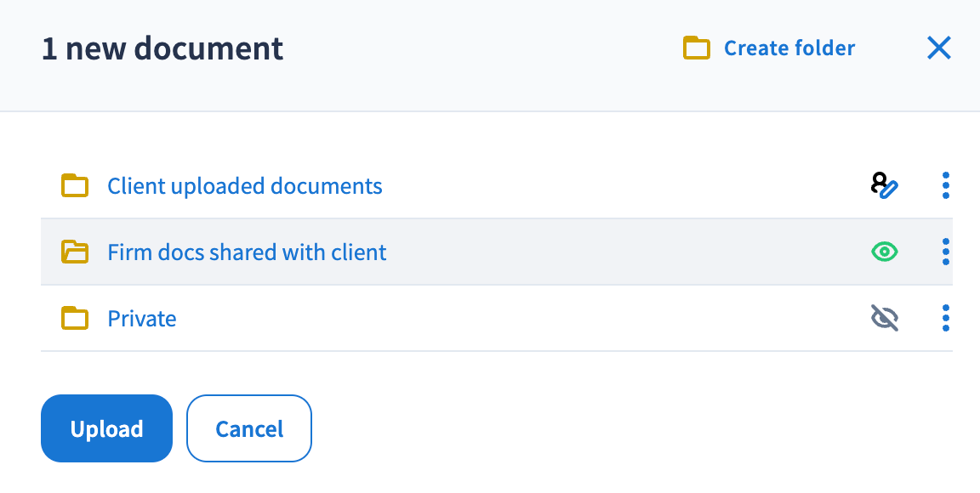Click empty space in the Private row
Viewport: 980px width, 493px height.
[510, 319]
